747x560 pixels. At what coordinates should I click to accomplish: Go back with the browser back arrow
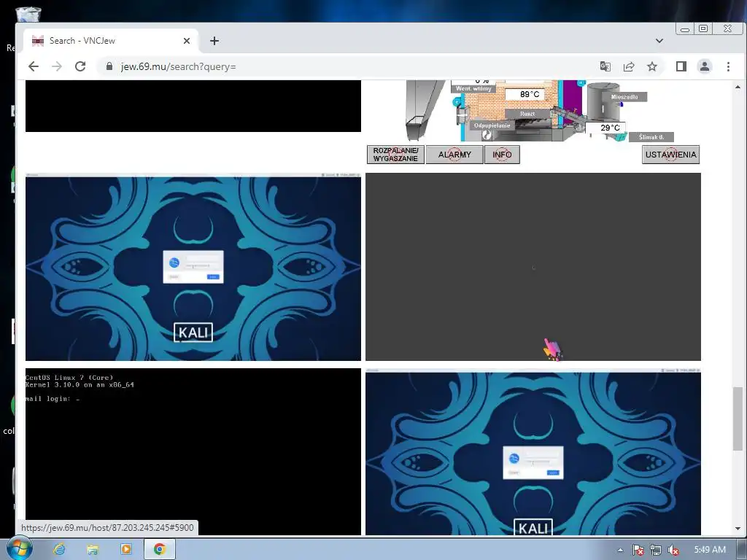pos(34,66)
